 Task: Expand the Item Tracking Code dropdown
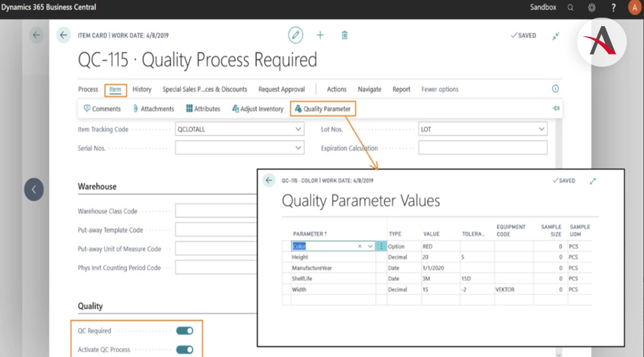298,129
